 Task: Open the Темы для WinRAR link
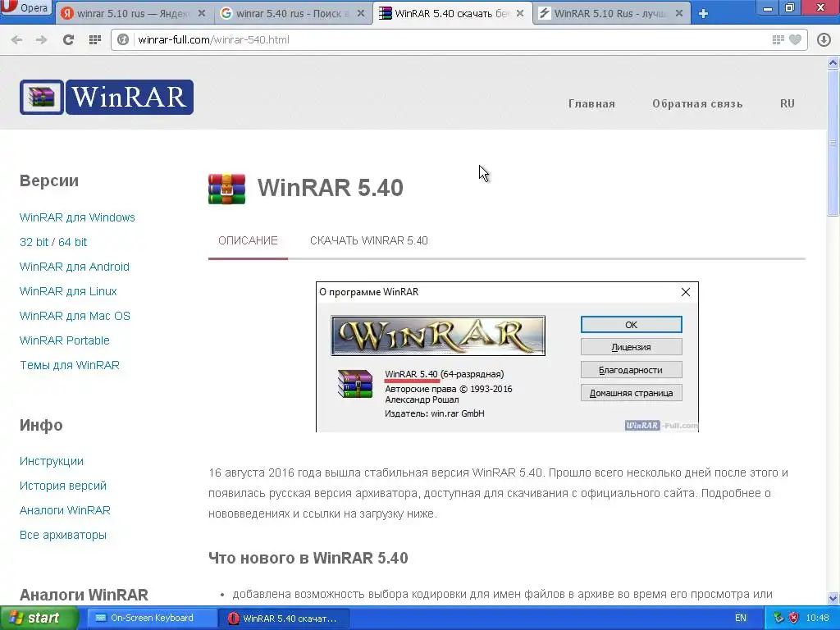(x=70, y=365)
